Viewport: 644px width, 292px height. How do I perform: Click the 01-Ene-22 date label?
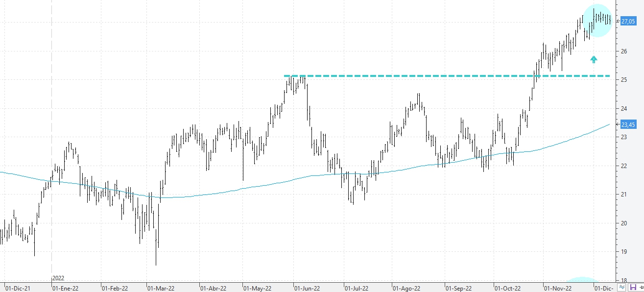click(x=65, y=289)
